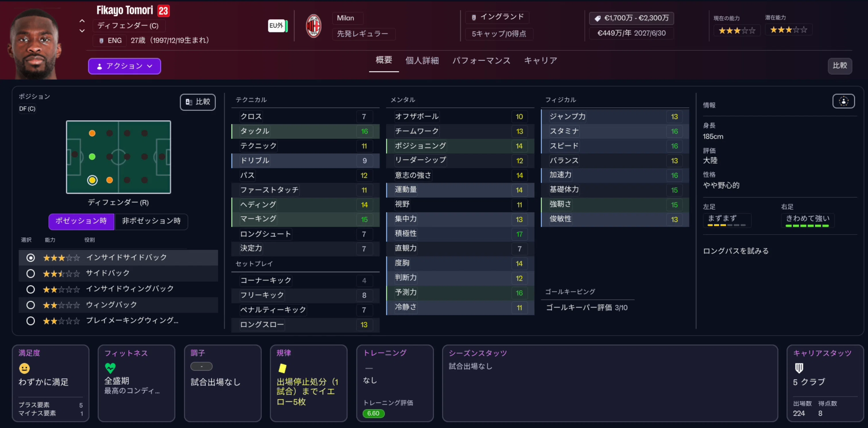
Task: Click the 現在の能力 star rating
Action: coord(737,31)
